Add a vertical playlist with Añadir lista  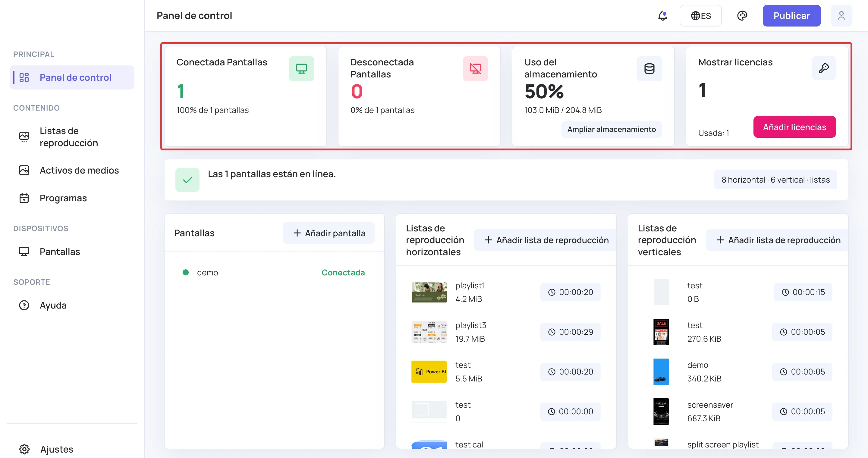coord(778,240)
